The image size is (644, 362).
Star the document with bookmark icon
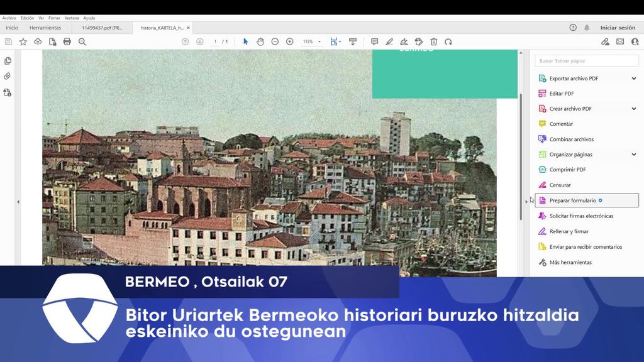[23, 41]
